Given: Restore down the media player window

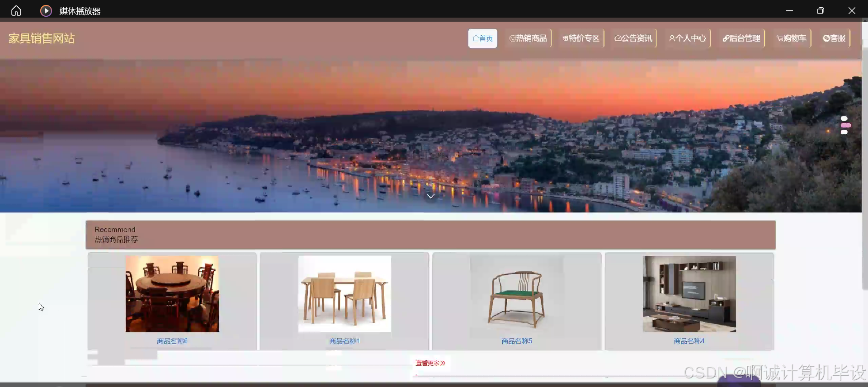Looking at the screenshot, I should pos(821,10).
